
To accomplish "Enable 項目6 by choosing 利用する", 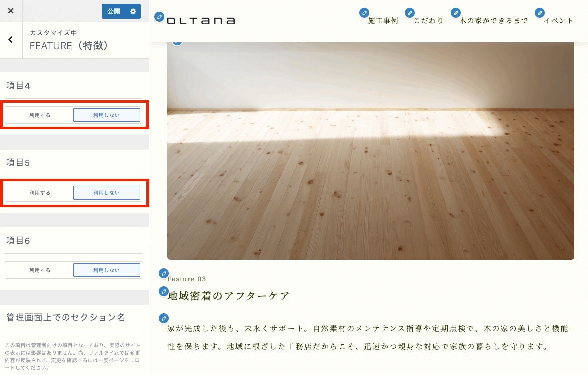I will pos(40,270).
